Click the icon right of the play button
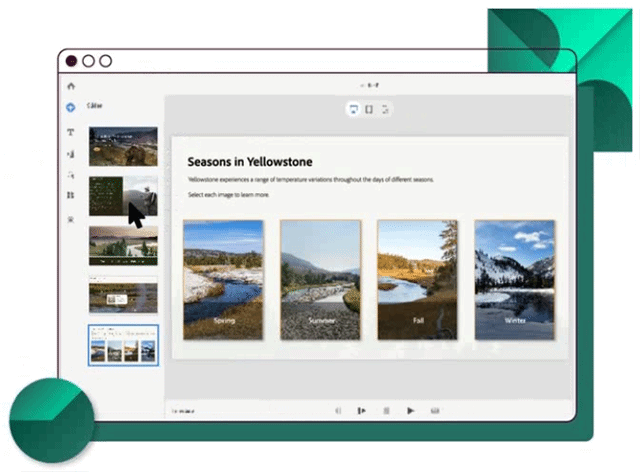 [x=435, y=410]
